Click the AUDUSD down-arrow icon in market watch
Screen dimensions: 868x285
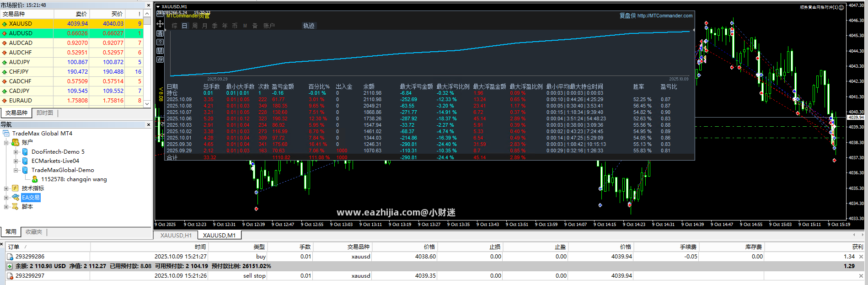click(x=5, y=33)
